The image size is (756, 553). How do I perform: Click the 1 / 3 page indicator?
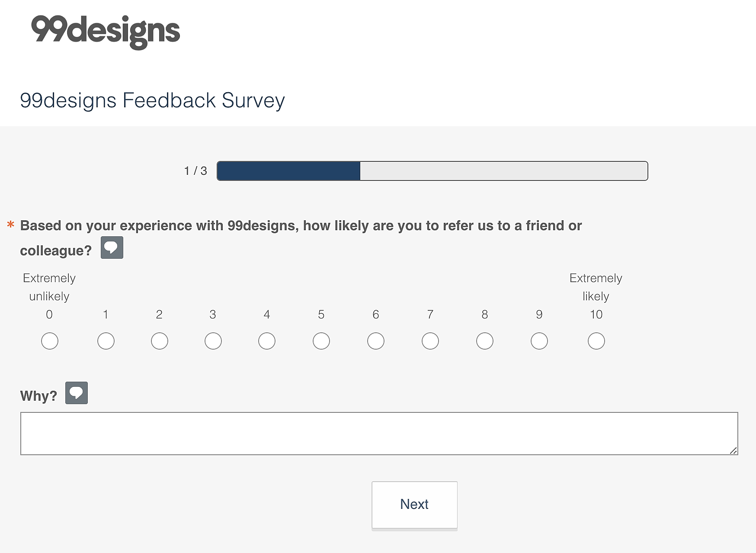pos(195,171)
